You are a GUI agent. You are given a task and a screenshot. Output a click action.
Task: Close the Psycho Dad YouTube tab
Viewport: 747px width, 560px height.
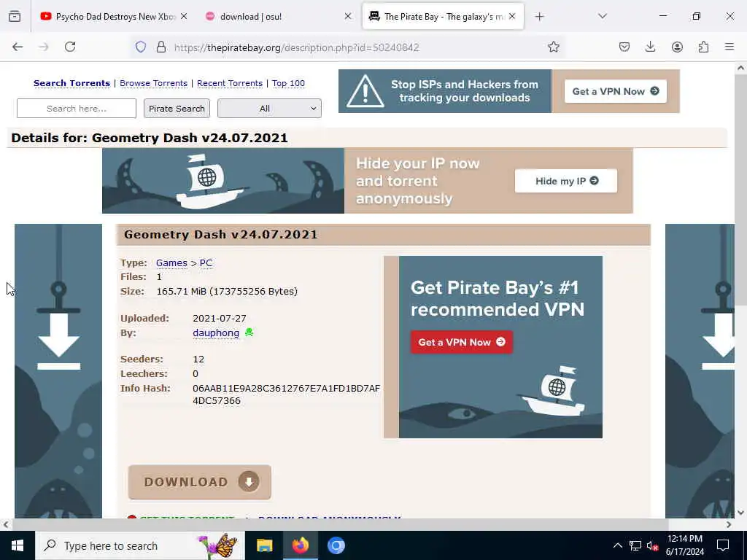click(x=184, y=16)
